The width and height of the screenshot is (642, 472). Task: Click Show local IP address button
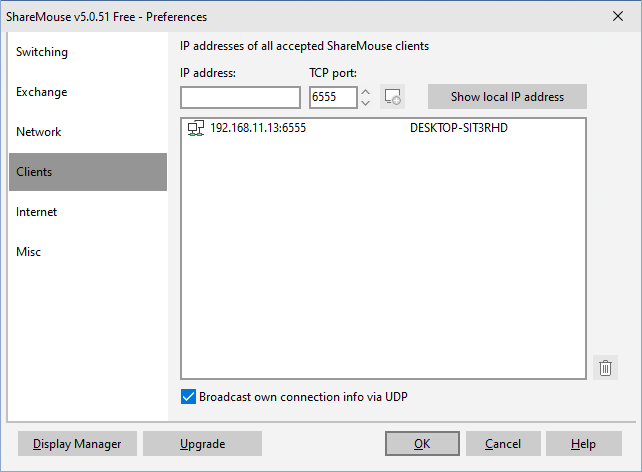507,97
